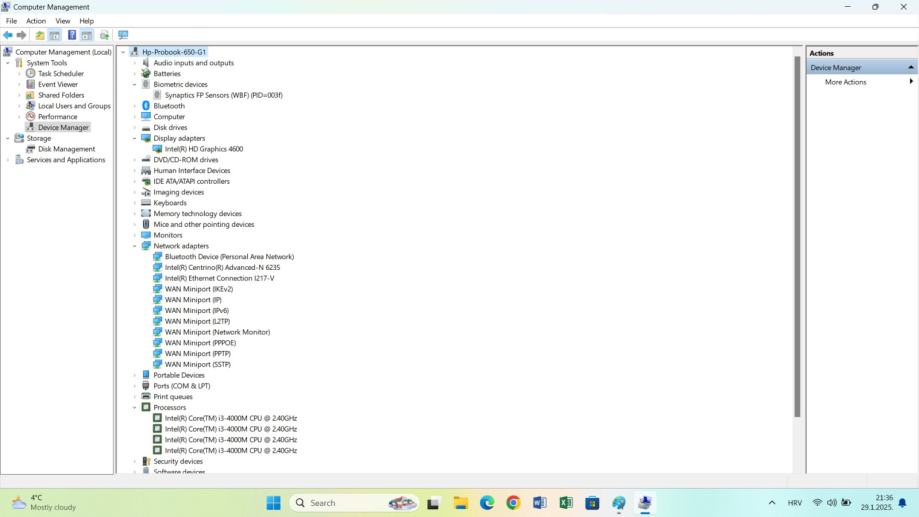Click the Disk drives category icon
Screen dimensions: 919x517
(x=146, y=127)
